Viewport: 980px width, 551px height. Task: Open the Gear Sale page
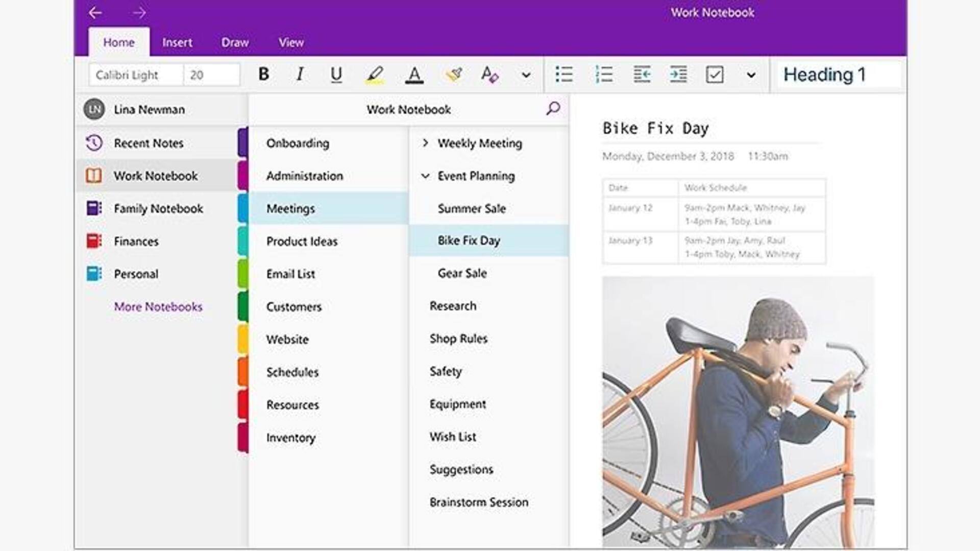[x=489, y=273]
